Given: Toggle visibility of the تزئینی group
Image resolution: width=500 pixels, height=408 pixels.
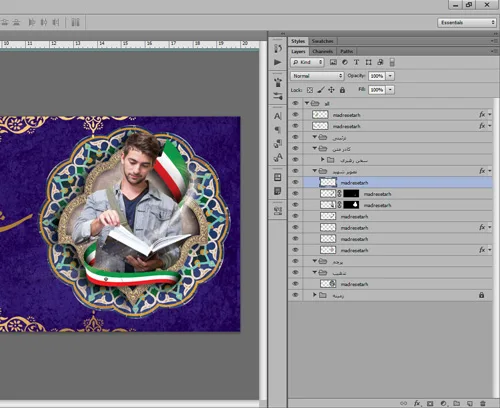Looking at the screenshot, I should click(295, 137).
